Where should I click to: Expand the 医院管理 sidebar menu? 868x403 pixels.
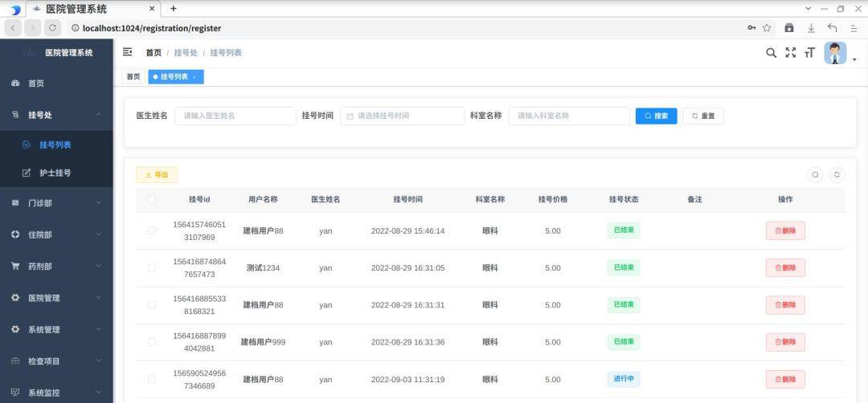[x=99, y=297]
